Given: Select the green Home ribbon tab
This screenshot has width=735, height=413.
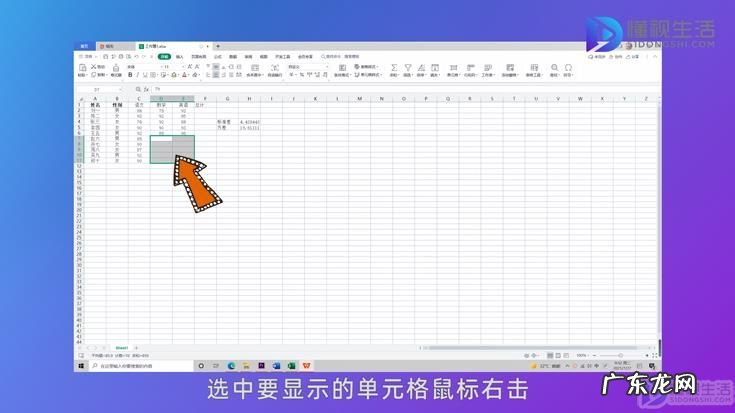Looking at the screenshot, I should pos(165,57).
